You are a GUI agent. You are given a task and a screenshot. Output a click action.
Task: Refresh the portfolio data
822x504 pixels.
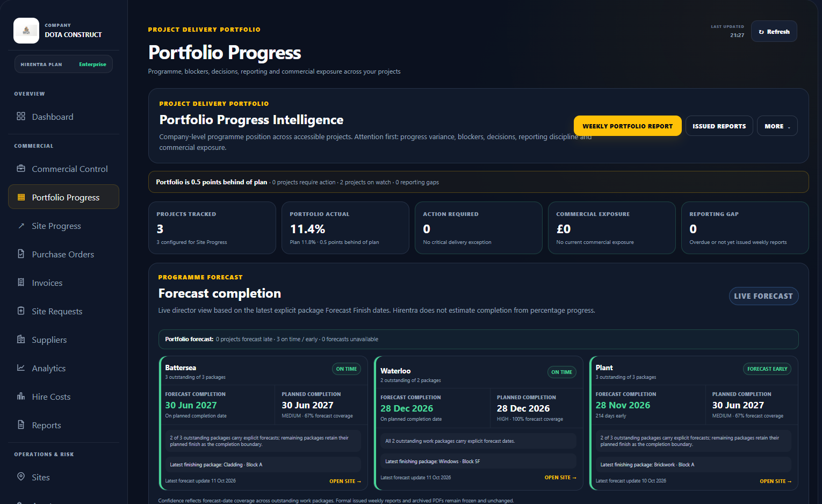[774, 32]
